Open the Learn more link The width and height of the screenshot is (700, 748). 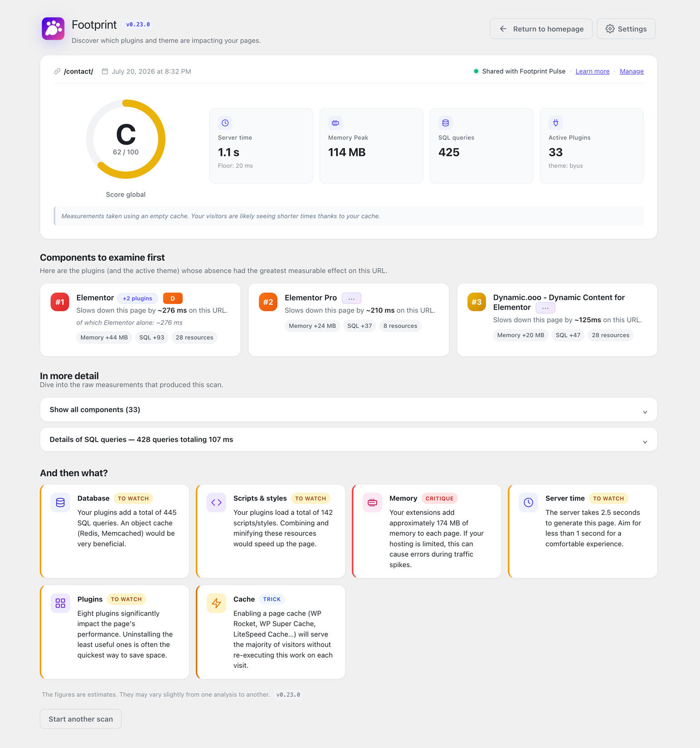592,71
